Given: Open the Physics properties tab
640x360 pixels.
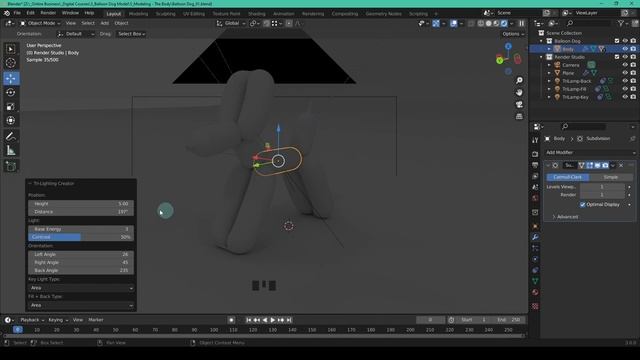Looking at the screenshot, I should click(x=535, y=259).
